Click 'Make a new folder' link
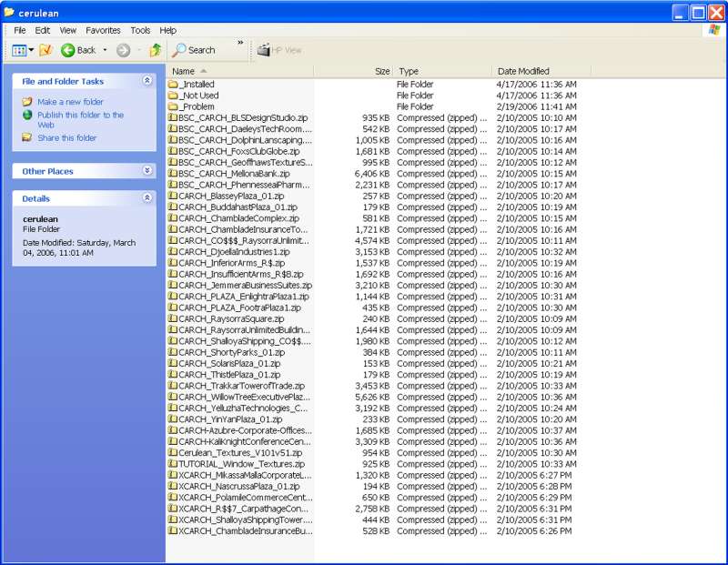Image resolution: width=728 pixels, height=565 pixels. point(70,102)
